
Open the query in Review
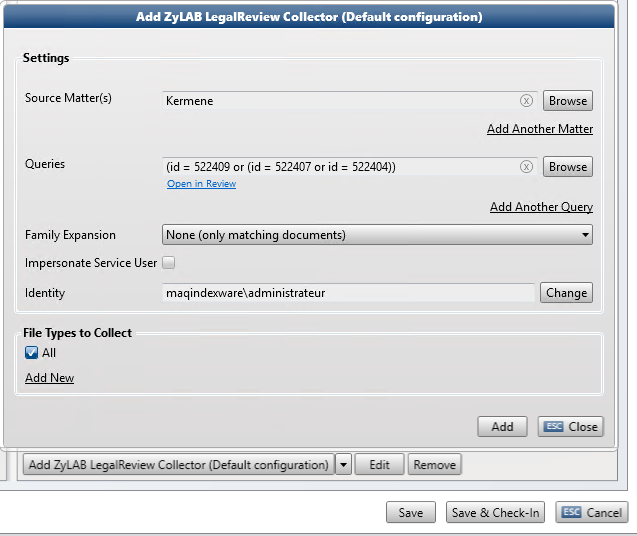[x=201, y=184]
